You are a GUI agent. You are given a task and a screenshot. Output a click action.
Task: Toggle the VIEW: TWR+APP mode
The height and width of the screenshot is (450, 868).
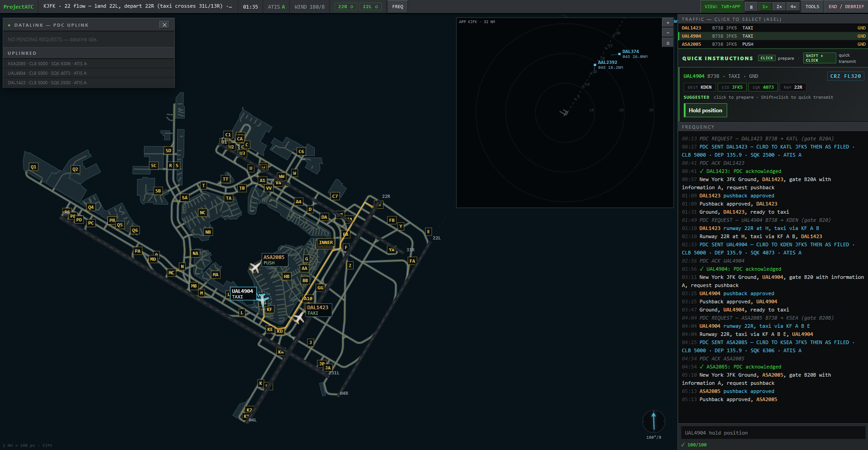tap(722, 7)
